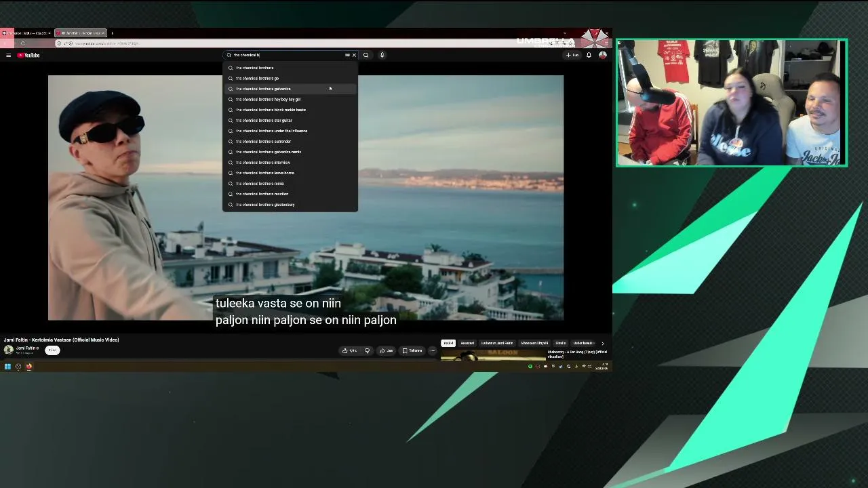
Task: Dislike the video with thumbs down
Action: [368, 350]
